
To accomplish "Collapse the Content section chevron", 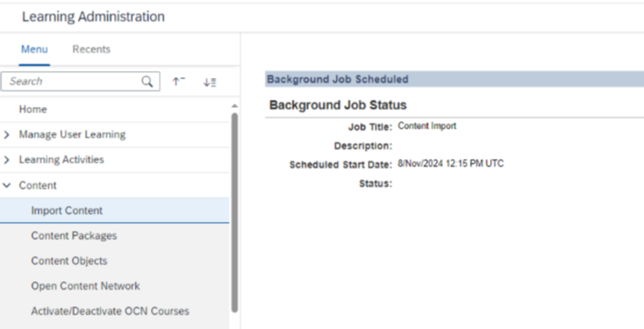I will pos(6,185).
